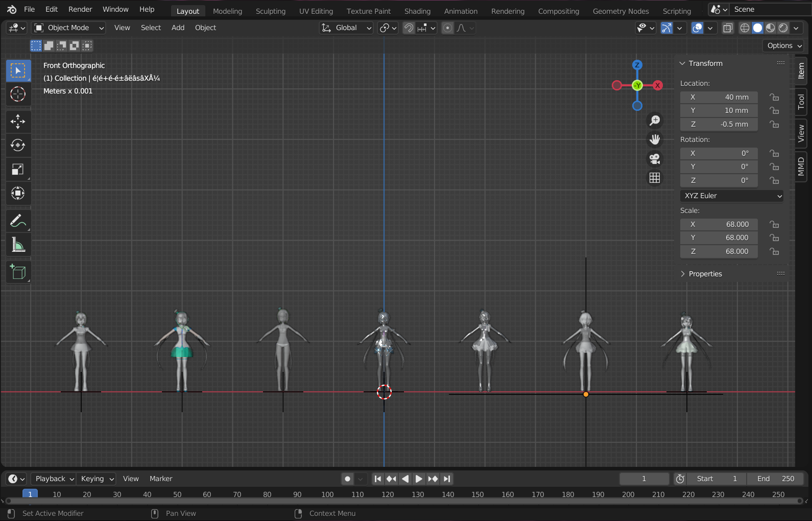Set selection mode to new selection
Screen dimensions: 812x521
pos(36,46)
